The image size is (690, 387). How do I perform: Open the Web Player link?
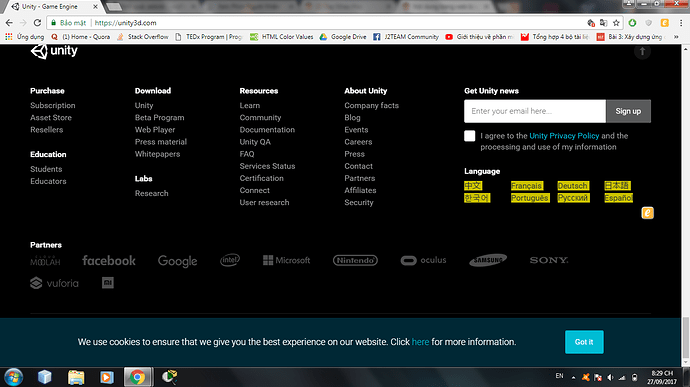pyautogui.click(x=155, y=130)
